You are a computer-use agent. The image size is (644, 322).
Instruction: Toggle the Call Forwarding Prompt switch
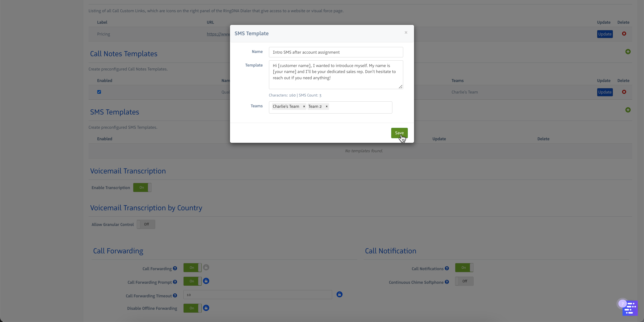[193, 281]
